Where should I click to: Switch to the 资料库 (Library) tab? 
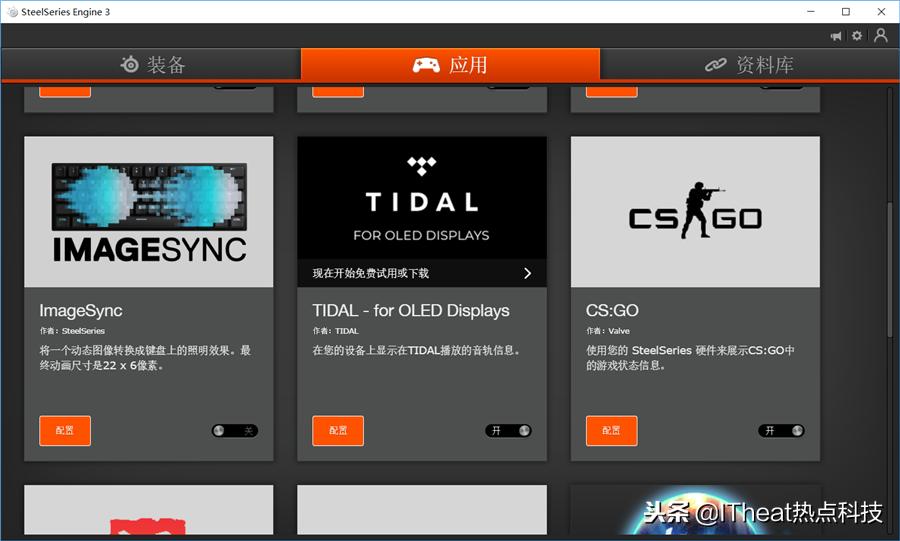click(x=749, y=64)
